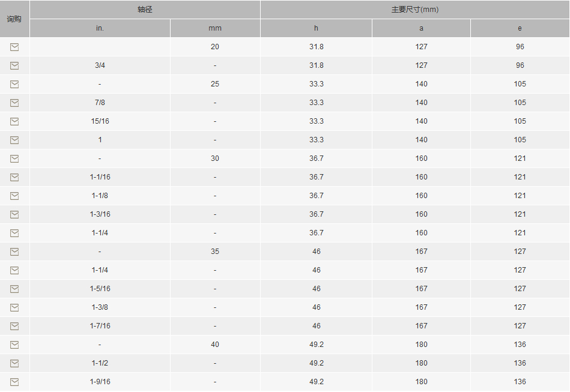570x392 pixels.
Task: Click envelope icon for 7/8 inch row
Action: 14,103
